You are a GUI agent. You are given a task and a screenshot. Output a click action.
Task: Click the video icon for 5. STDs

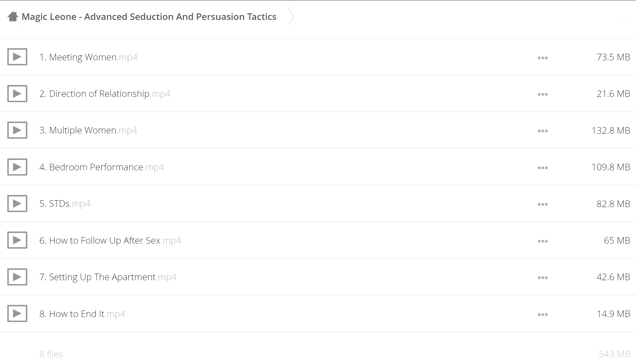17,204
